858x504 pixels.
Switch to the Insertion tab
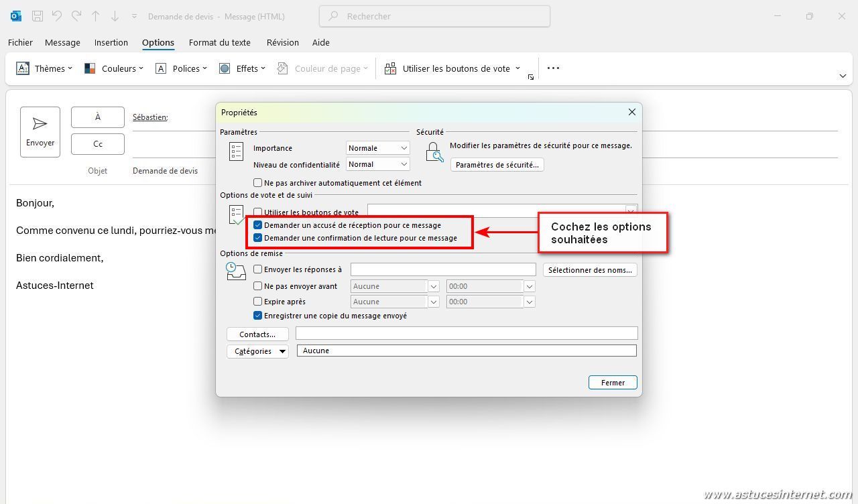point(111,42)
